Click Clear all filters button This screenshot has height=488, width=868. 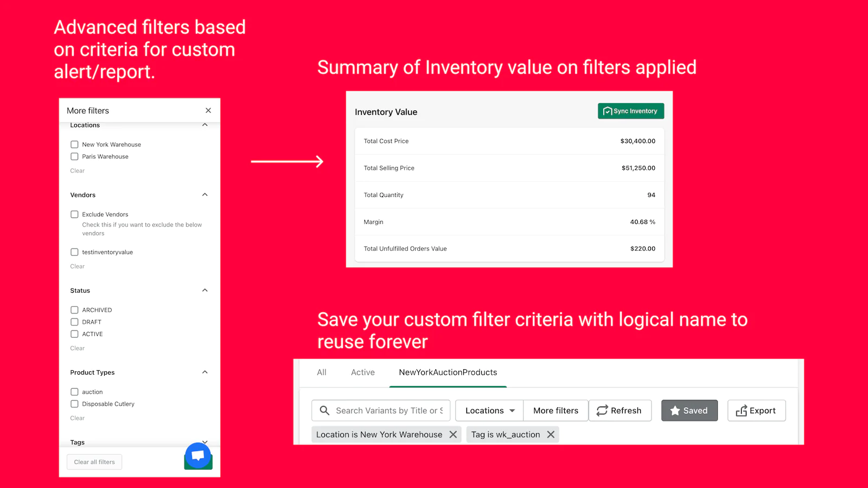94,462
